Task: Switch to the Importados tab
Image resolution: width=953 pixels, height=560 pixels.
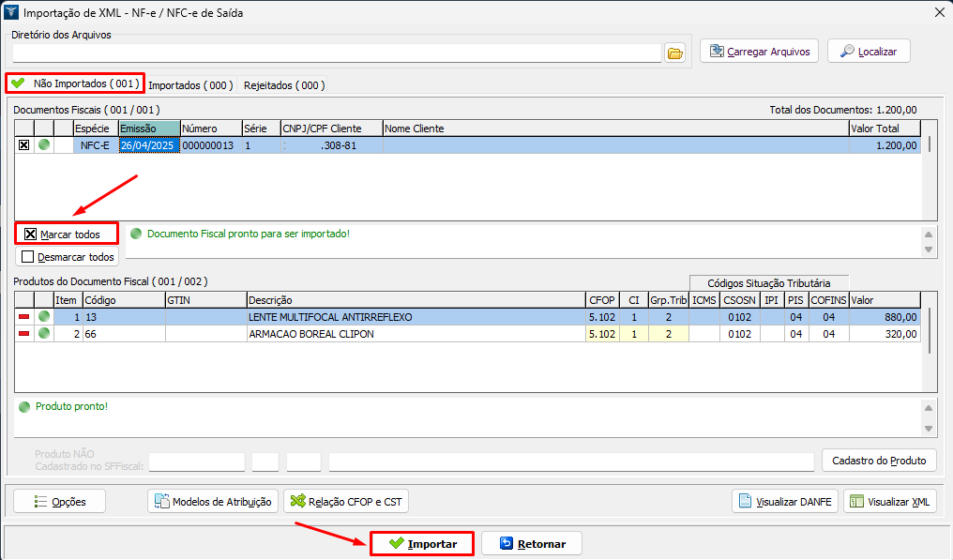Action: (x=190, y=85)
